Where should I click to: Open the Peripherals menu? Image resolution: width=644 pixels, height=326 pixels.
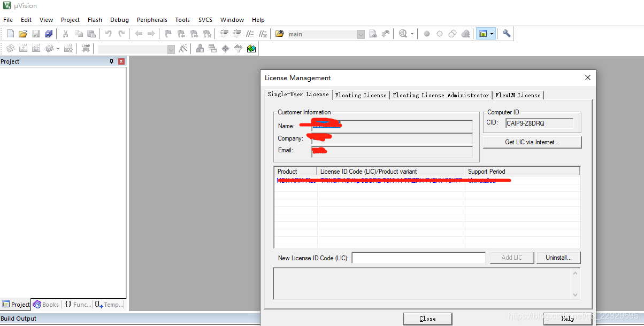(x=152, y=20)
